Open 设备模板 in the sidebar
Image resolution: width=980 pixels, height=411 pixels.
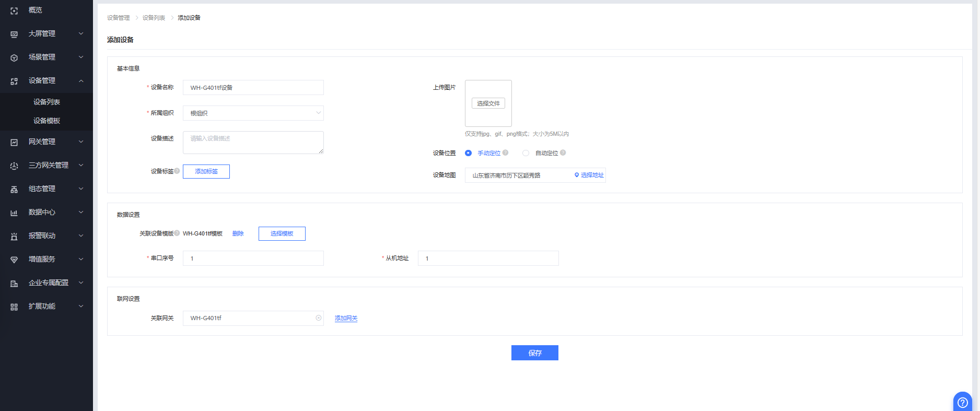click(46, 121)
